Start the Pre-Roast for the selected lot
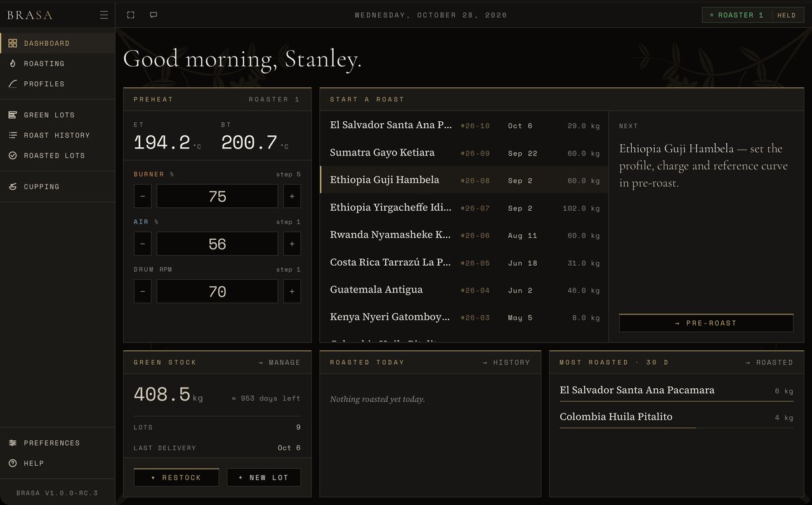 (x=706, y=323)
